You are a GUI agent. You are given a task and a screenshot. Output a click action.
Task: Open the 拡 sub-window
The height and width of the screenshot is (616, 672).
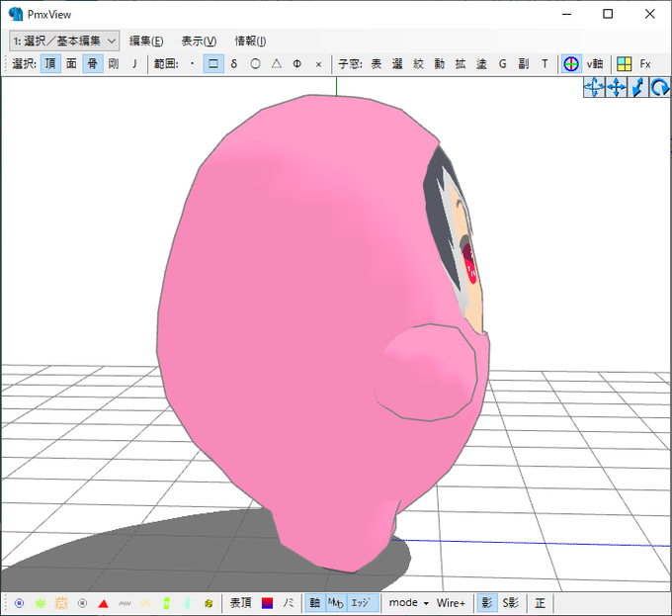point(461,64)
